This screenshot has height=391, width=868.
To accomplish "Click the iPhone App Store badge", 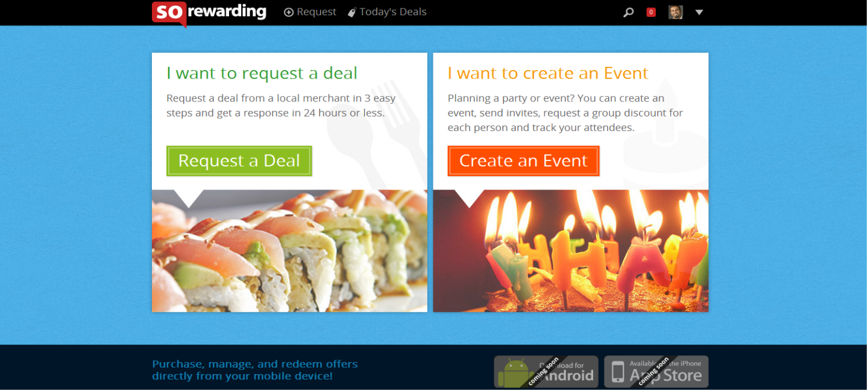I will click(x=656, y=372).
